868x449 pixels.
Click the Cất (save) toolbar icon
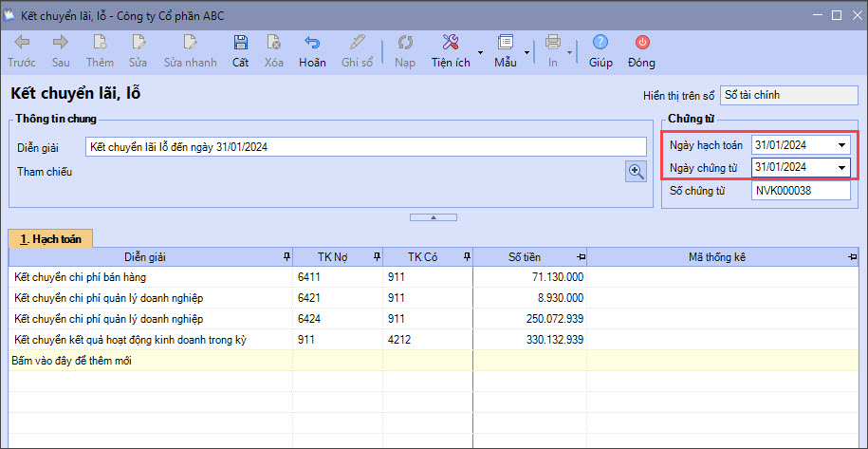[240, 43]
